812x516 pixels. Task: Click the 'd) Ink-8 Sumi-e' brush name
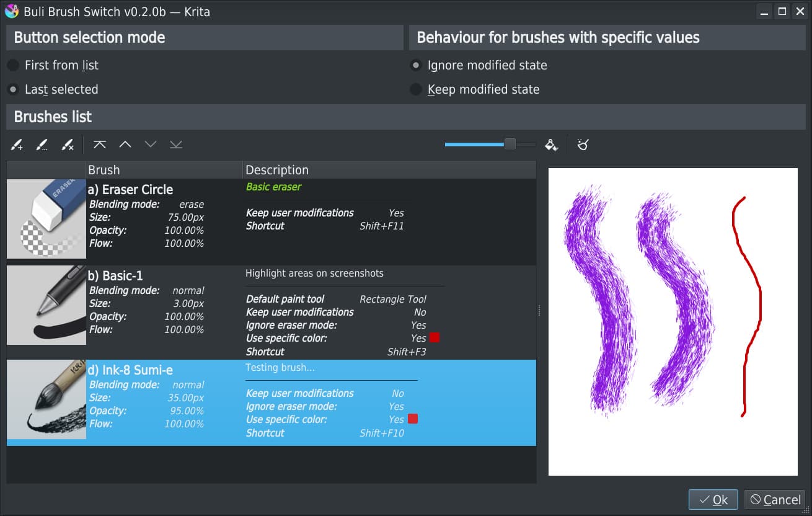pos(131,370)
